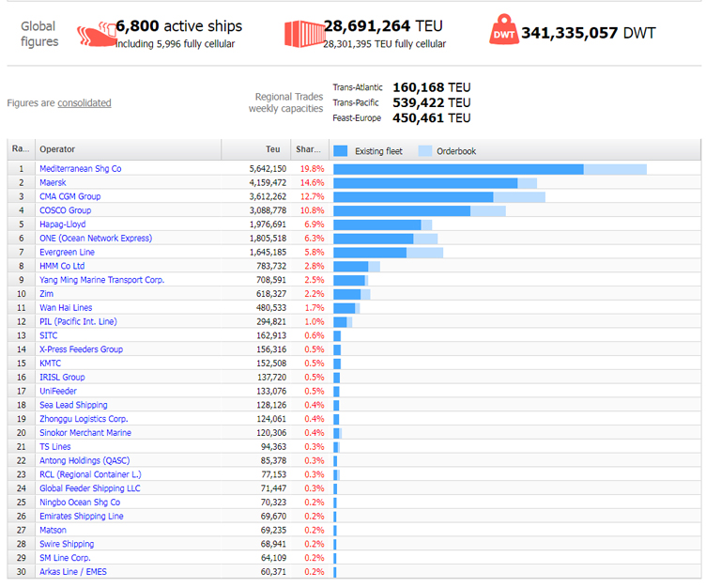Sort table by Rank column header

pyautogui.click(x=21, y=149)
